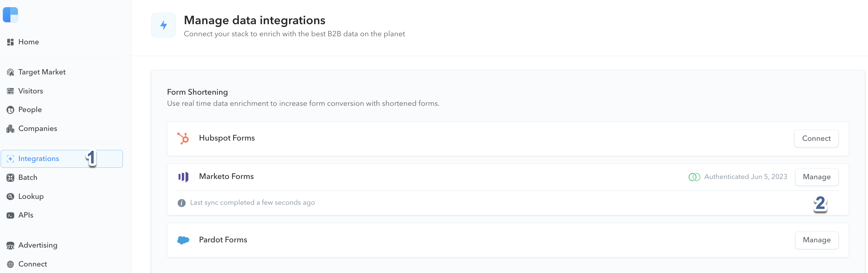Open the Integrations menu item
Image resolution: width=868 pixels, height=273 pixels.
(62, 159)
